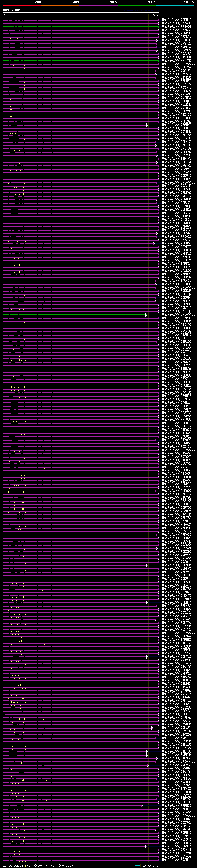Viewport: 197px width, 868px height.
Task: Select the query title AU187992
Action: [11, 10]
